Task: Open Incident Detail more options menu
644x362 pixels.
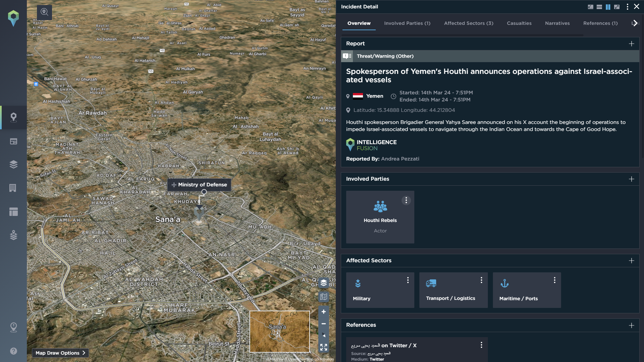Action: 627,7
